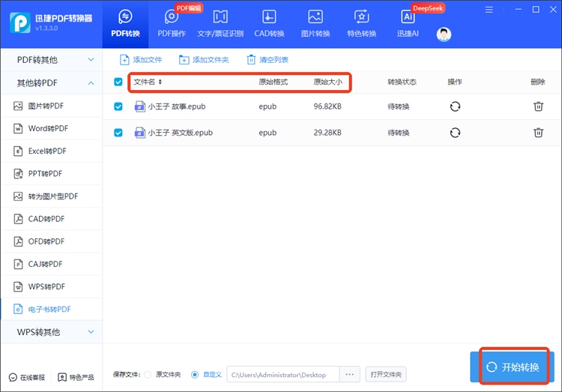Open the hamburger menu icon
The image size is (562, 392).
click(x=489, y=10)
